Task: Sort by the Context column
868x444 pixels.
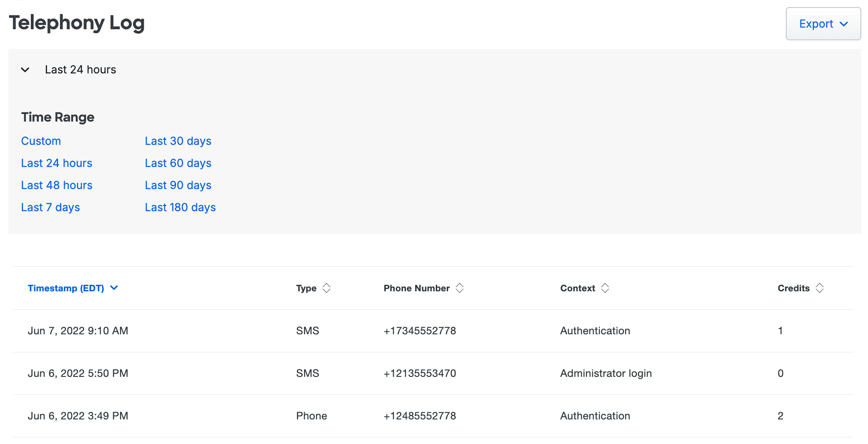Action: (605, 288)
